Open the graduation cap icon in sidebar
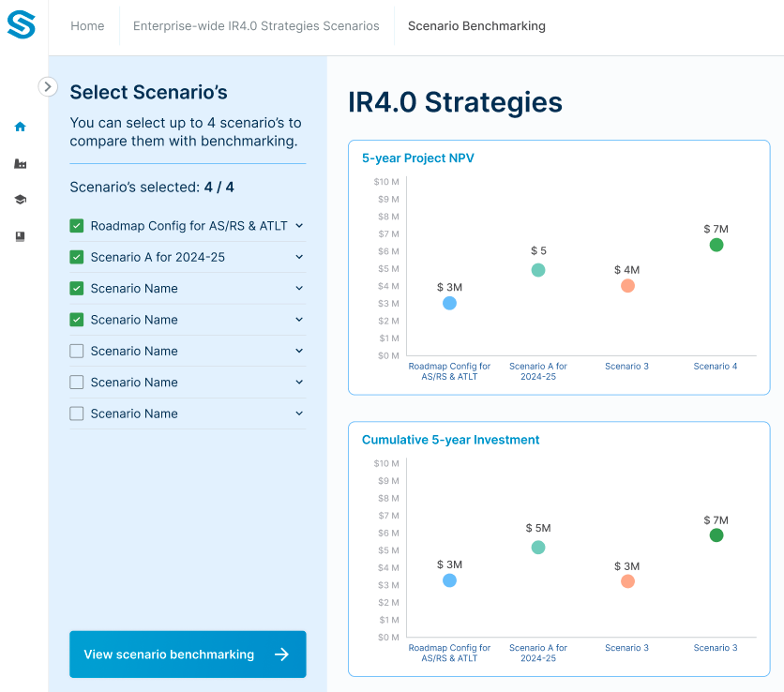 (x=21, y=200)
